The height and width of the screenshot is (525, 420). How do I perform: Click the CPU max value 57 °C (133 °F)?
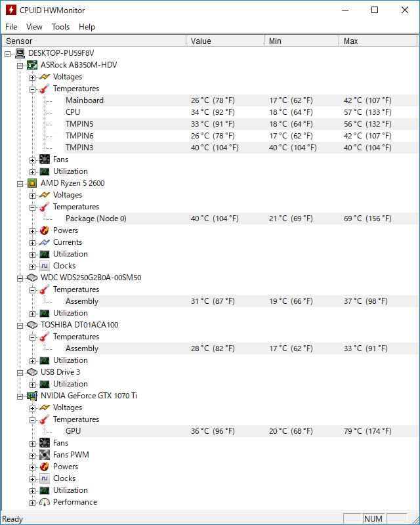pyautogui.click(x=367, y=112)
